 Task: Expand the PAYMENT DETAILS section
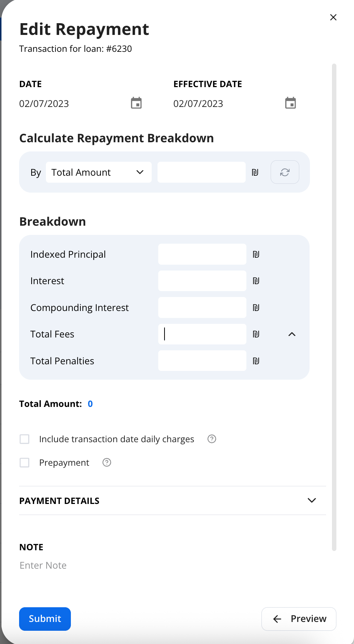pyautogui.click(x=312, y=500)
